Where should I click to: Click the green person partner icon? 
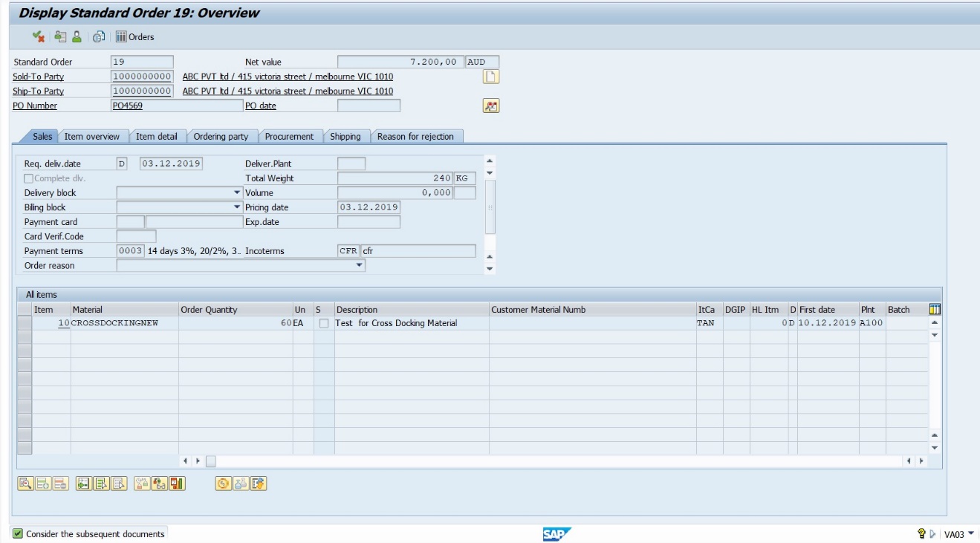click(x=77, y=36)
